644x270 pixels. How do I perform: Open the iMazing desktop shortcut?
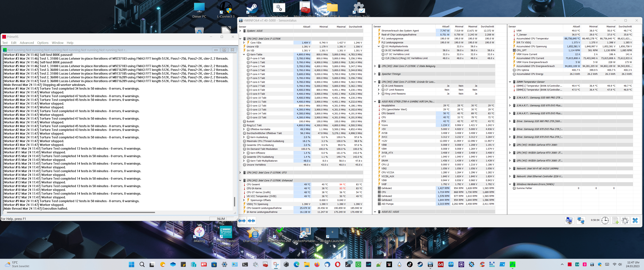tap(199, 235)
